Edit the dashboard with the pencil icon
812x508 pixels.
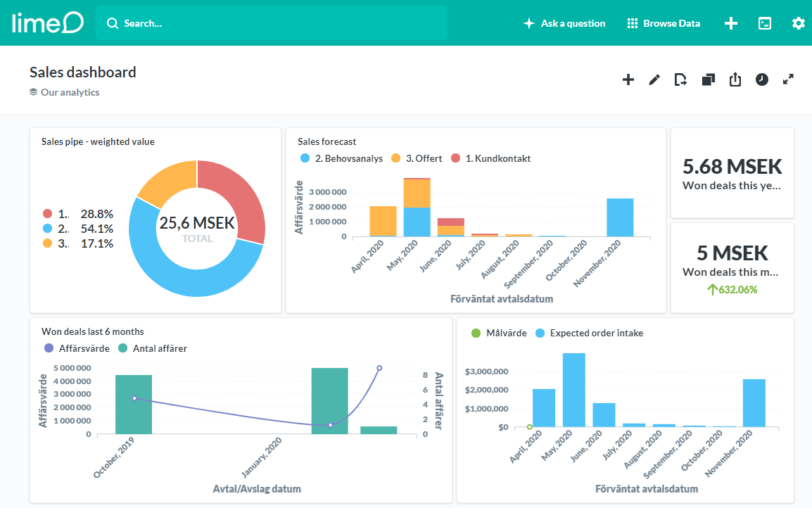(654, 80)
